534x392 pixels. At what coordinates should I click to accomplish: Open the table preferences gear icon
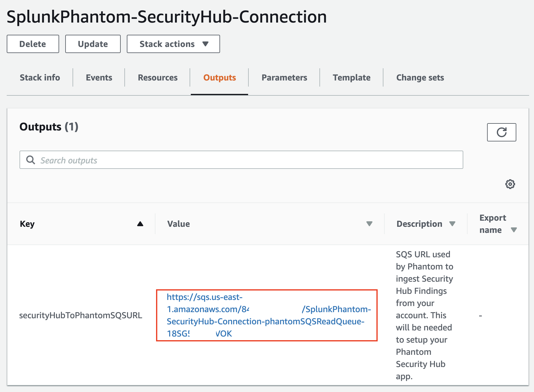(x=510, y=184)
